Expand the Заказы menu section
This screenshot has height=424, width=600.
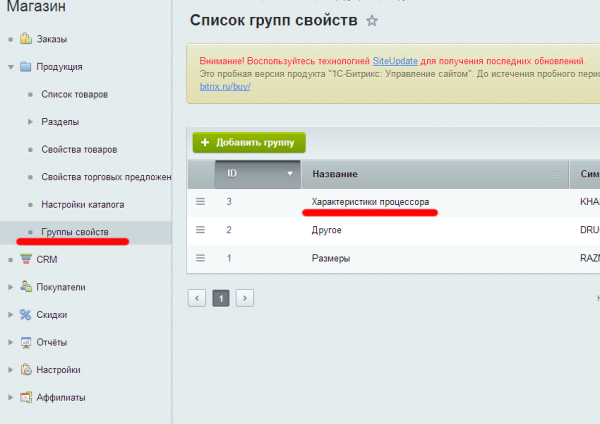[x=11, y=40]
